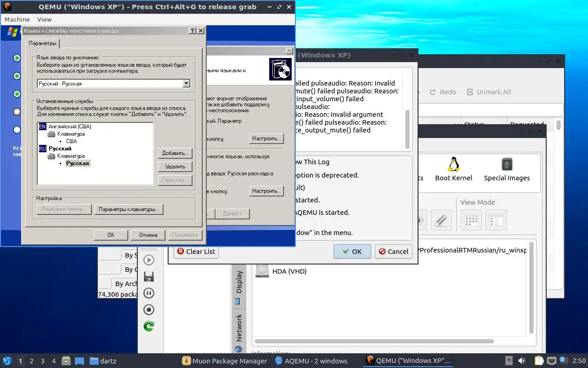
Task: Select the highlighted Русская layout entry
Action: pos(78,163)
